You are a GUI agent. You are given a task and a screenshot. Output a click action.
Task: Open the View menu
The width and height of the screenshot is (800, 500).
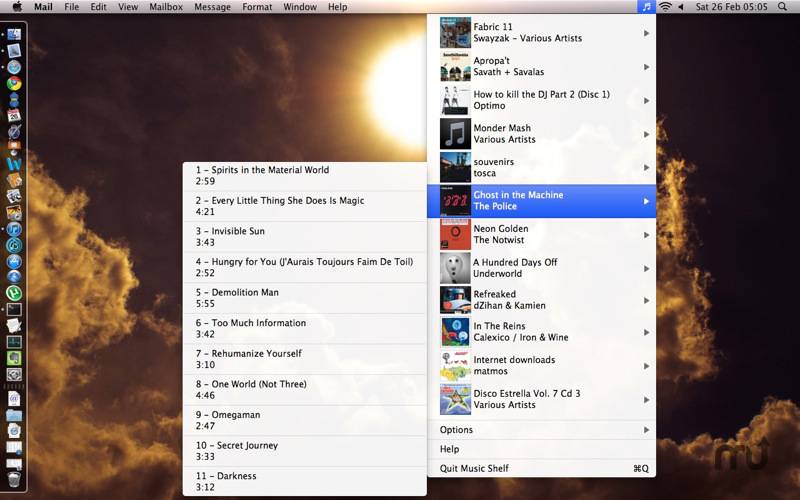pyautogui.click(x=128, y=7)
